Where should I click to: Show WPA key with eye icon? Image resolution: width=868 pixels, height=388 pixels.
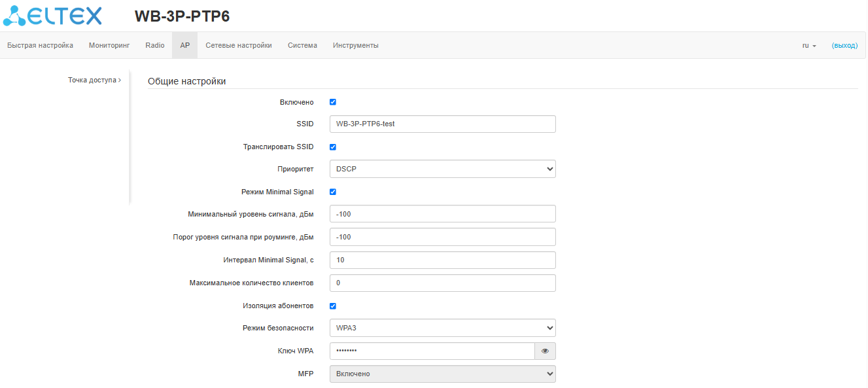point(545,351)
